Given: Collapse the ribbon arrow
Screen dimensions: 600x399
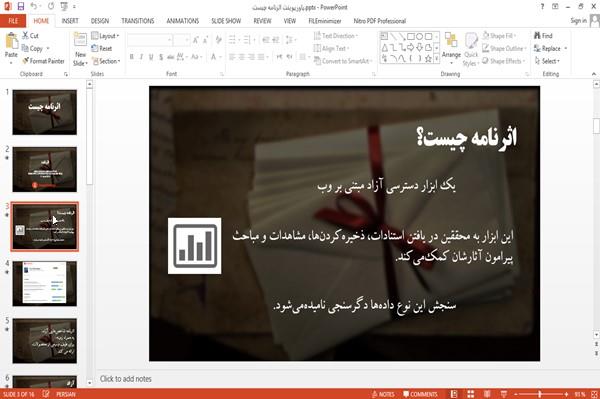Looking at the screenshot, I should tap(594, 74).
